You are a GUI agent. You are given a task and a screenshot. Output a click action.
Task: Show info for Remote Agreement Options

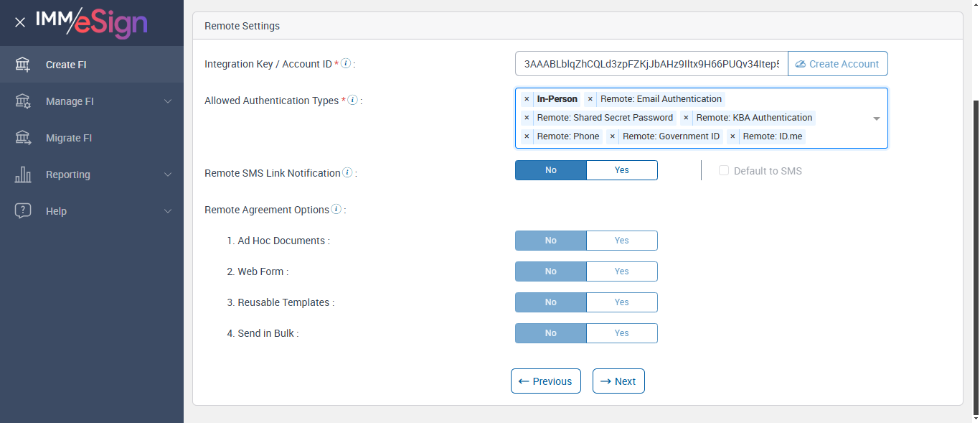click(336, 210)
